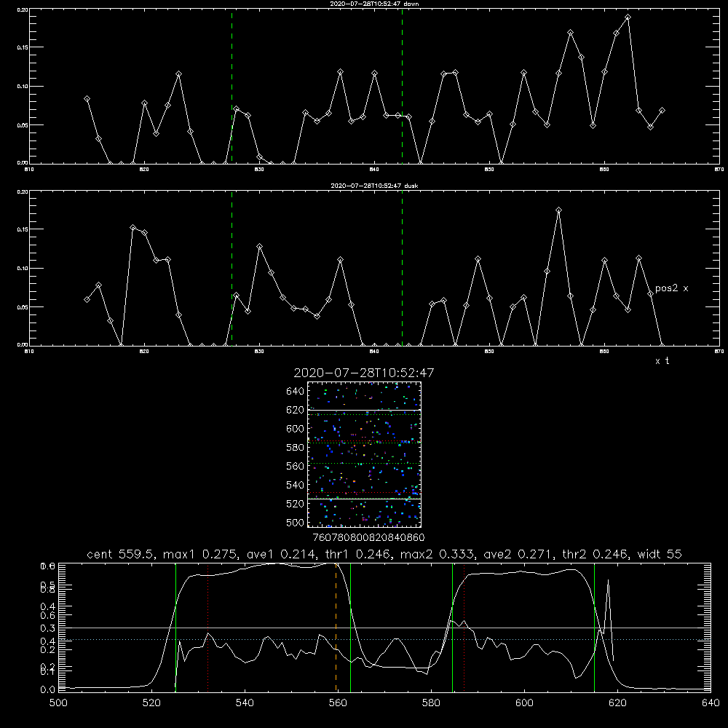This screenshot has width=728, height=728.
Task: Click the dusk plot title text
Action: point(374,186)
